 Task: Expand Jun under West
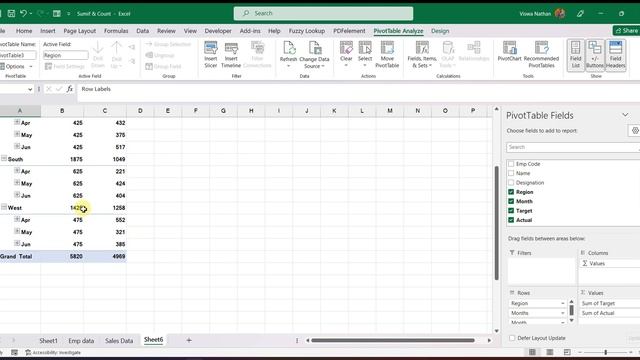[x=17, y=243]
